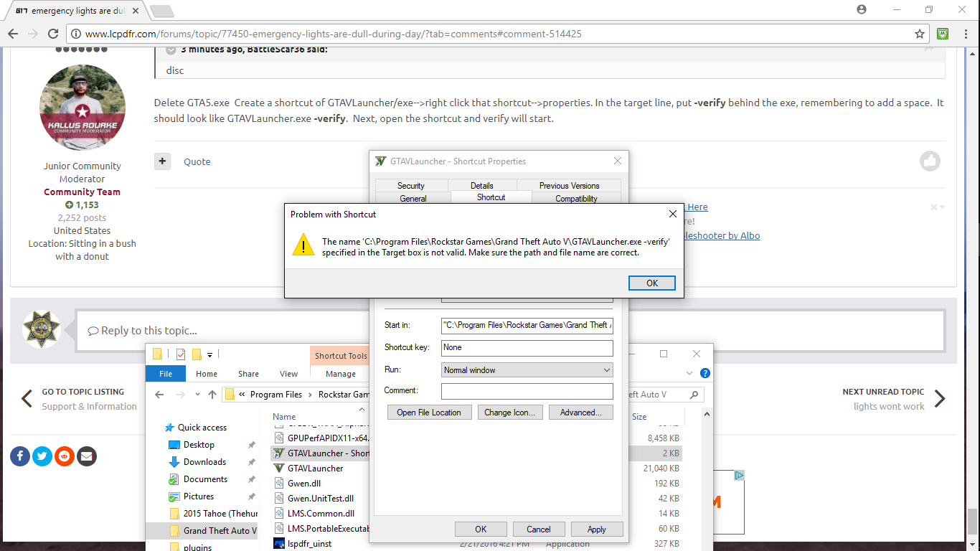Go to next unread topic

[x=895, y=399]
